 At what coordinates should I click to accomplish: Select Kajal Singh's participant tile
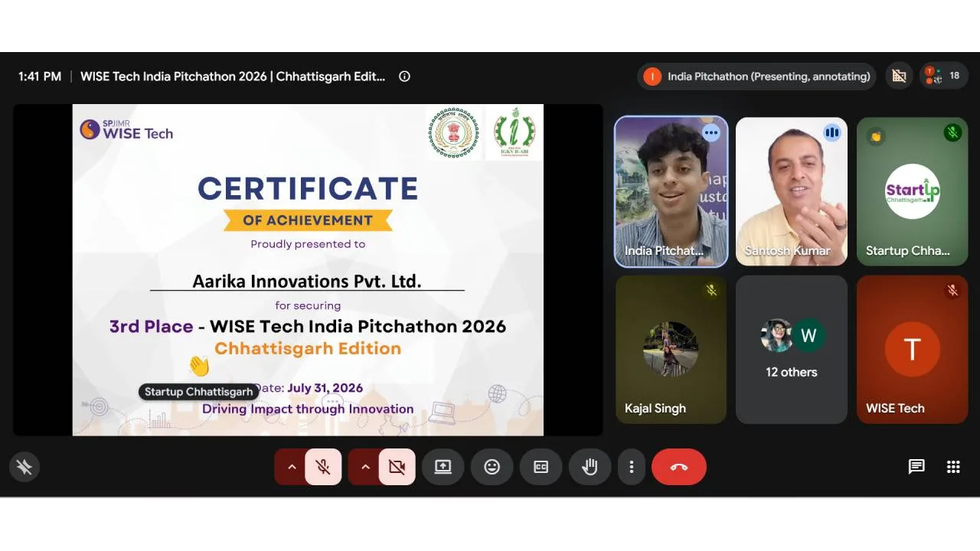click(x=671, y=349)
